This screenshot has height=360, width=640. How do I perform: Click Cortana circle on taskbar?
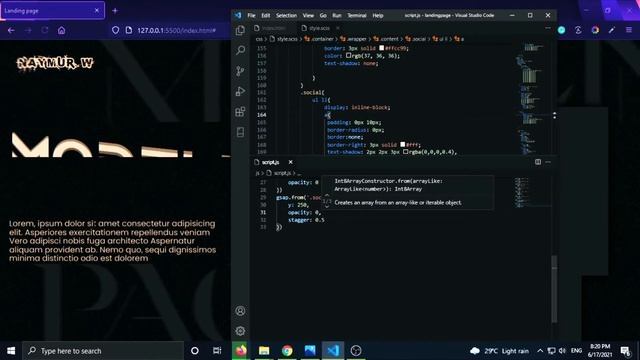click(x=195, y=351)
